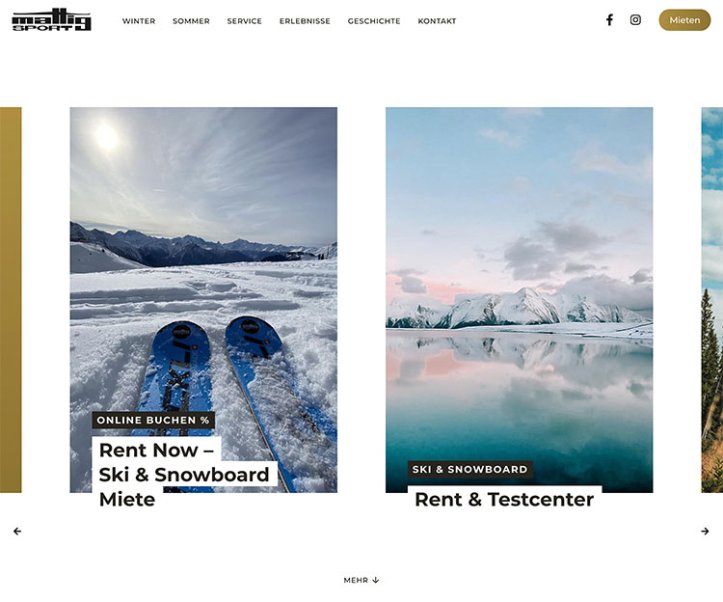The height and width of the screenshot is (602, 723).
Task: Open the ONLINE BUCHEN % tag
Action: (x=153, y=420)
